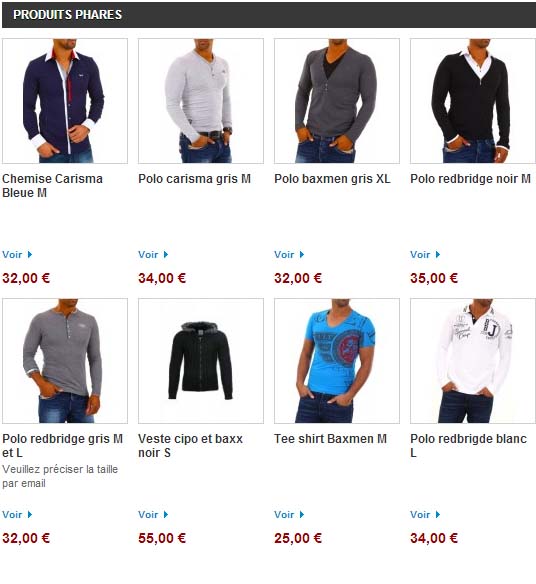Open the Polo redbridge noir M photo
This screenshot has height=584, width=536.
473,101
